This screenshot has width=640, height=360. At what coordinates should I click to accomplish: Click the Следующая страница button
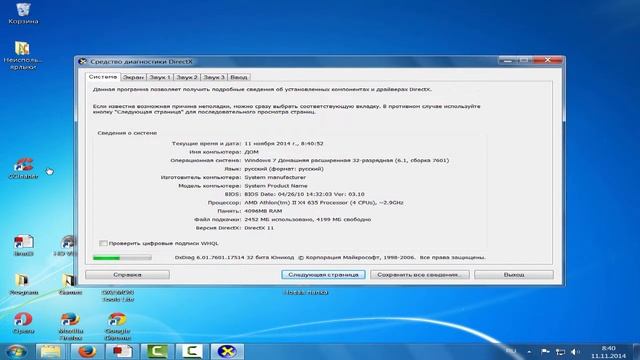[323, 275]
